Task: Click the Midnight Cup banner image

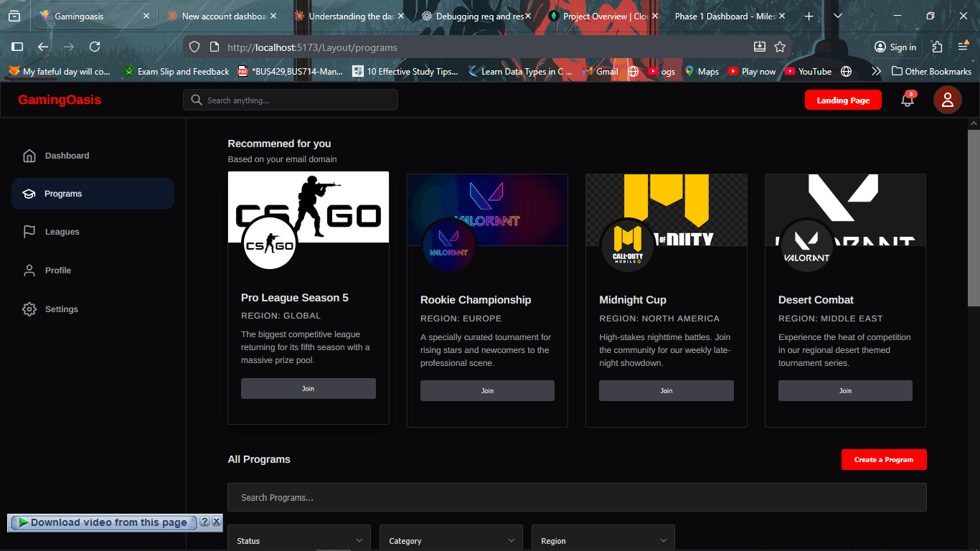Action: click(x=666, y=210)
